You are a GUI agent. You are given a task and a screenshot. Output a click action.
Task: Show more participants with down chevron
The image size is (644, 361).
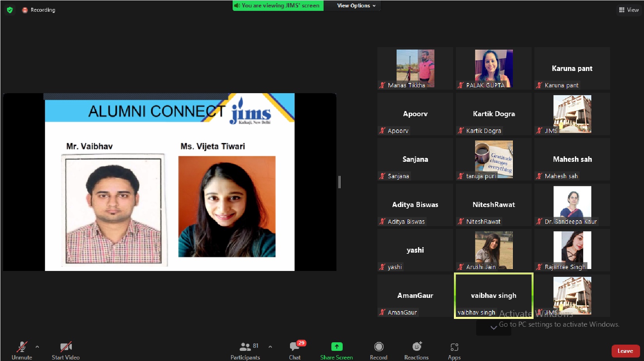click(x=493, y=328)
